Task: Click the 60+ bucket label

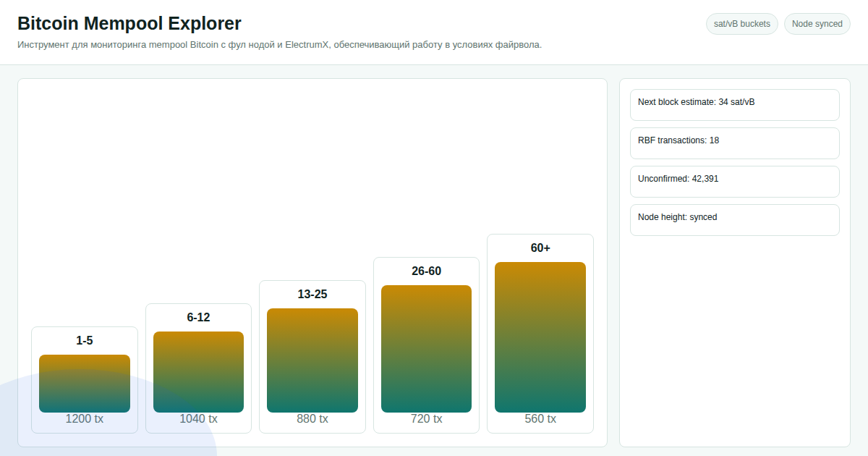Action: point(540,248)
